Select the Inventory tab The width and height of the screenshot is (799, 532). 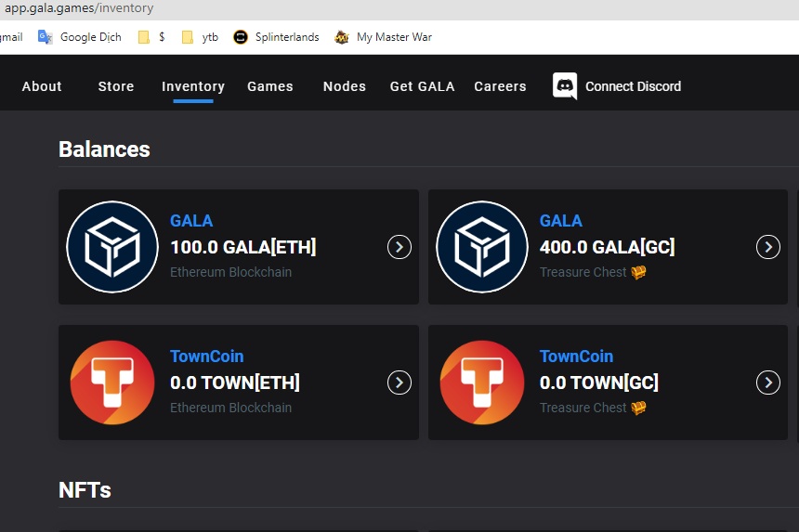(193, 86)
